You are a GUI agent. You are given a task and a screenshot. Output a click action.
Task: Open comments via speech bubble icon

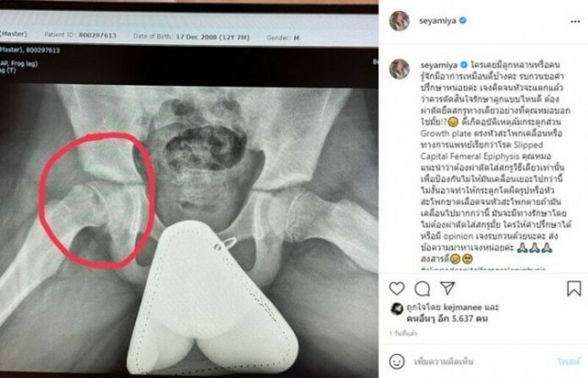[x=423, y=288]
